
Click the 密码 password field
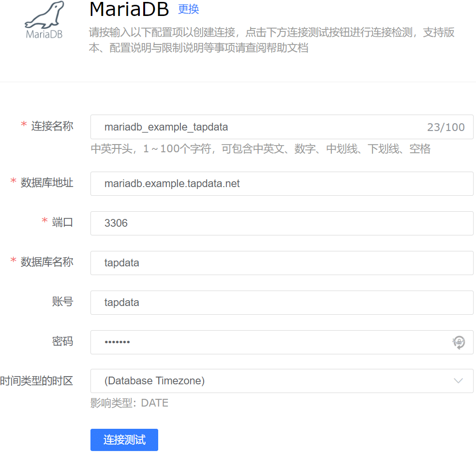tap(282, 342)
